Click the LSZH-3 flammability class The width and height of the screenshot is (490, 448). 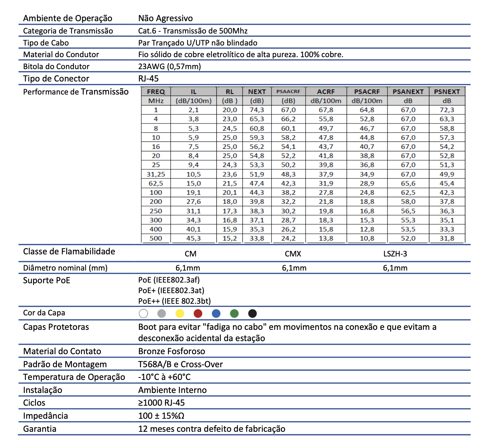pyautogui.click(x=395, y=254)
